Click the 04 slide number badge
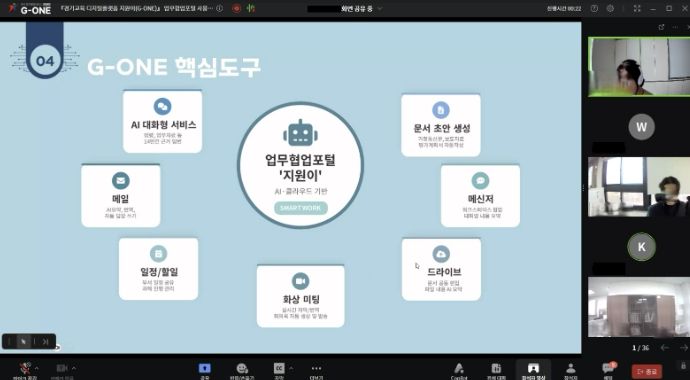690x380 pixels. [45, 61]
